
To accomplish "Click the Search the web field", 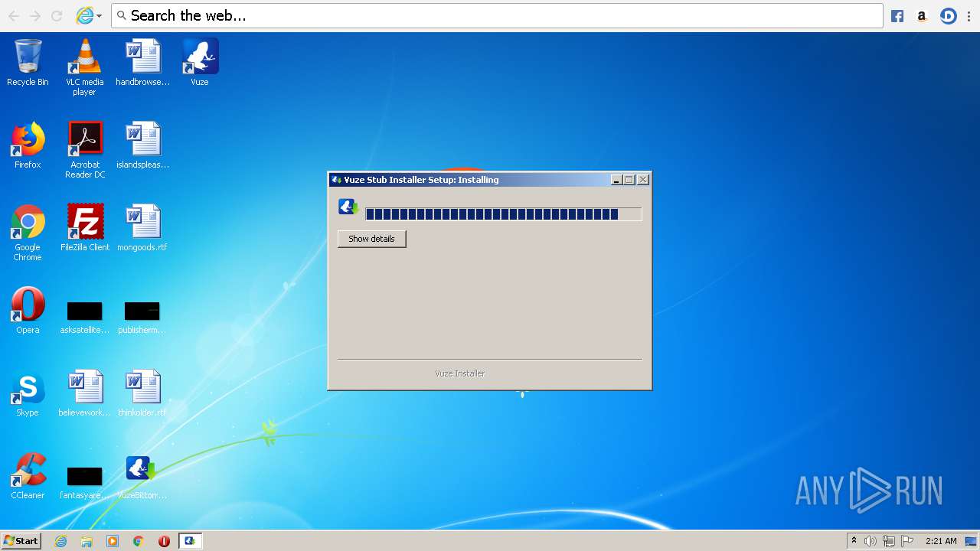I will (x=498, y=15).
